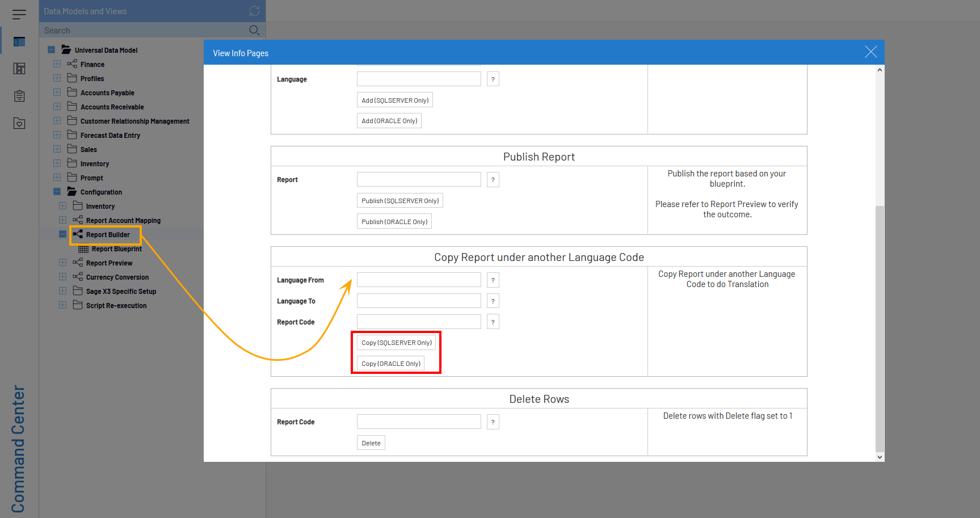The width and height of the screenshot is (980, 518).
Task: Expand the Finance tree node
Action: click(x=57, y=64)
